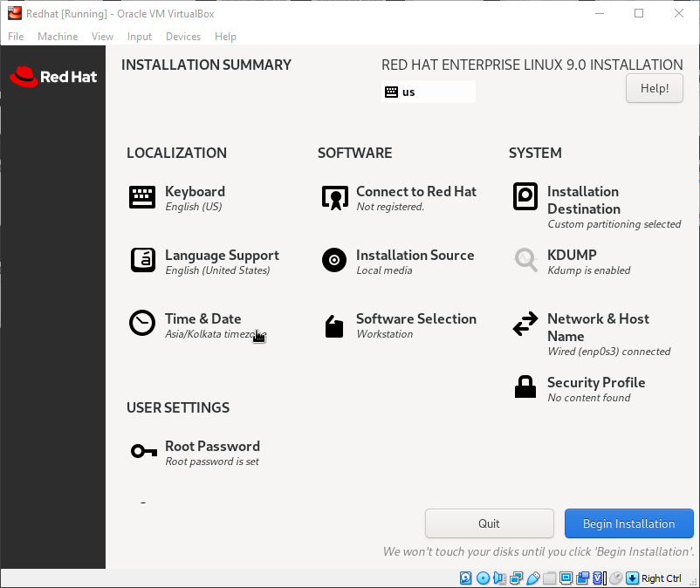
Task: Open Connect to Red Hat registration
Action: 399,198
